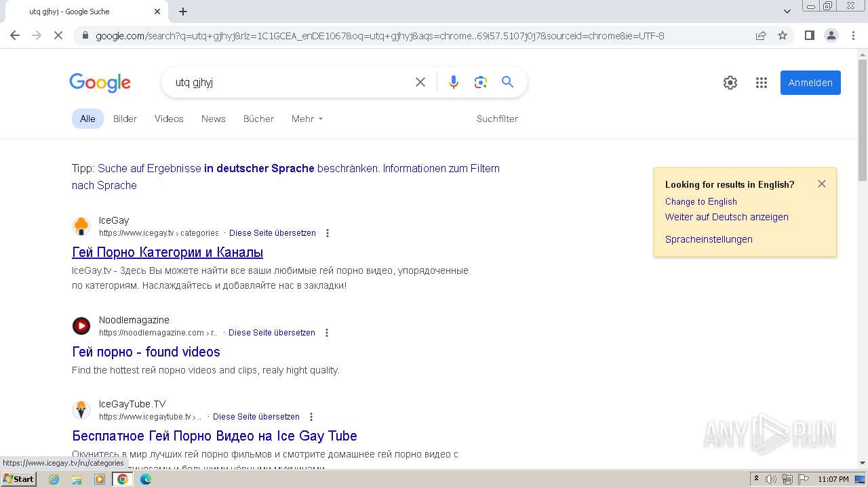The image size is (868, 488).
Task: Open a new browser tab
Action: coord(183,12)
